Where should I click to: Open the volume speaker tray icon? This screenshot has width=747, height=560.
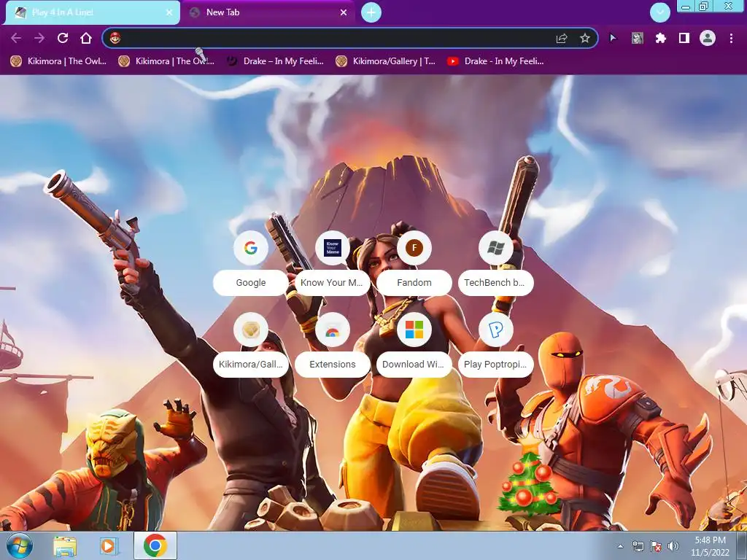(673, 546)
